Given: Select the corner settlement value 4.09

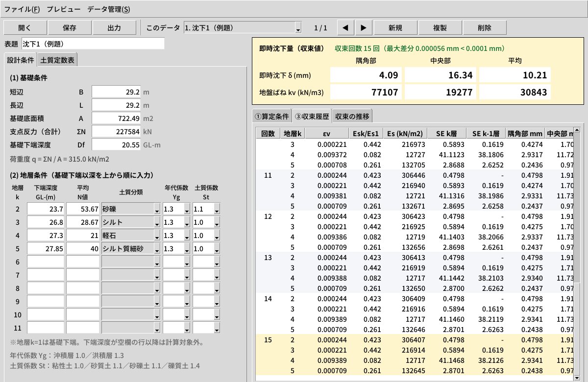Looking at the screenshot, I should pyautogui.click(x=367, y=75).
